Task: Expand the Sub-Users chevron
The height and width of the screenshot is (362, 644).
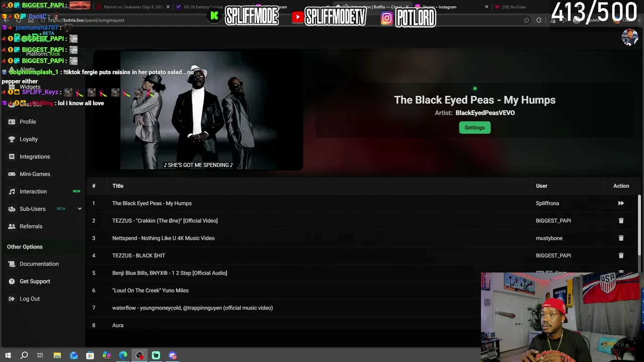Action: (79, 209)
